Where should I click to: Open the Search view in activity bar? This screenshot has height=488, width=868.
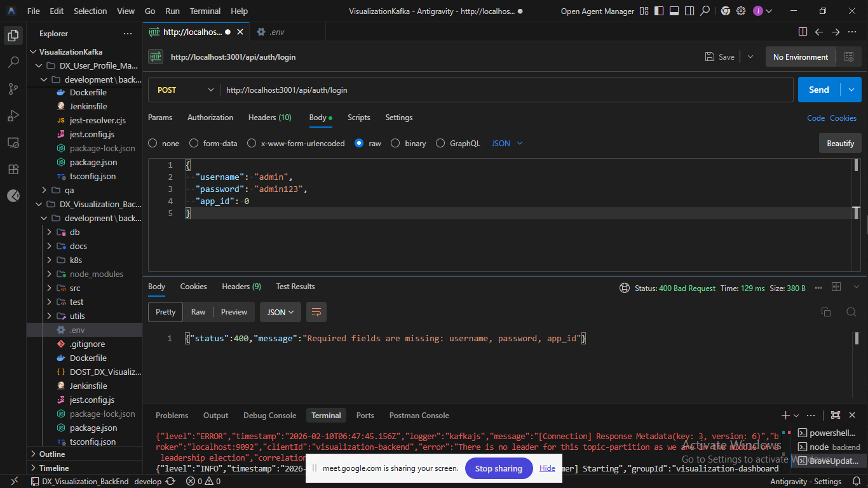[13, 62]
